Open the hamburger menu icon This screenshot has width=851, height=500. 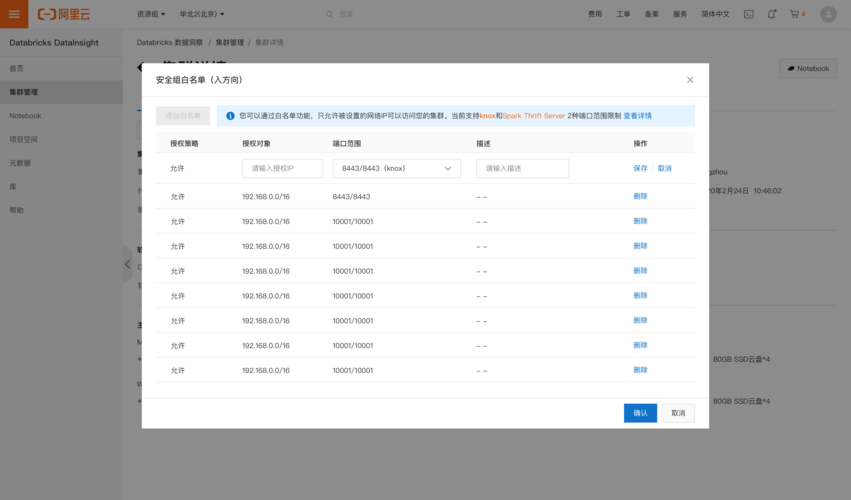point(14,14)
